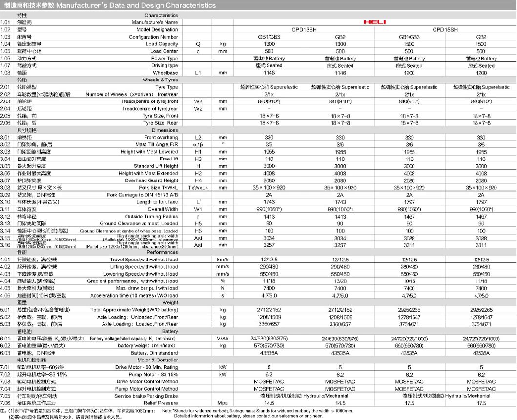This screenshot has width=517, height=420.
Task: Select the Weight section header
Action: (170, 302)
